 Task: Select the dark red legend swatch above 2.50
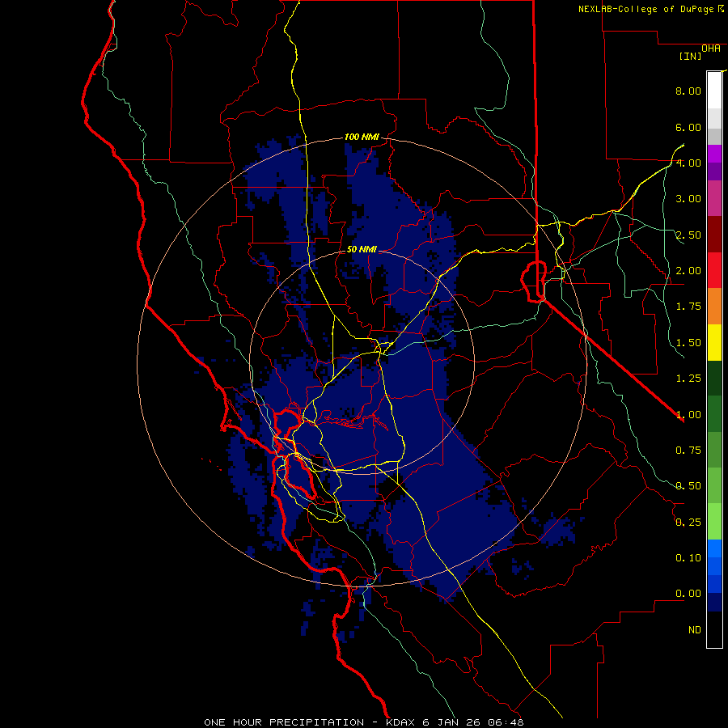(x=714, y=234)
